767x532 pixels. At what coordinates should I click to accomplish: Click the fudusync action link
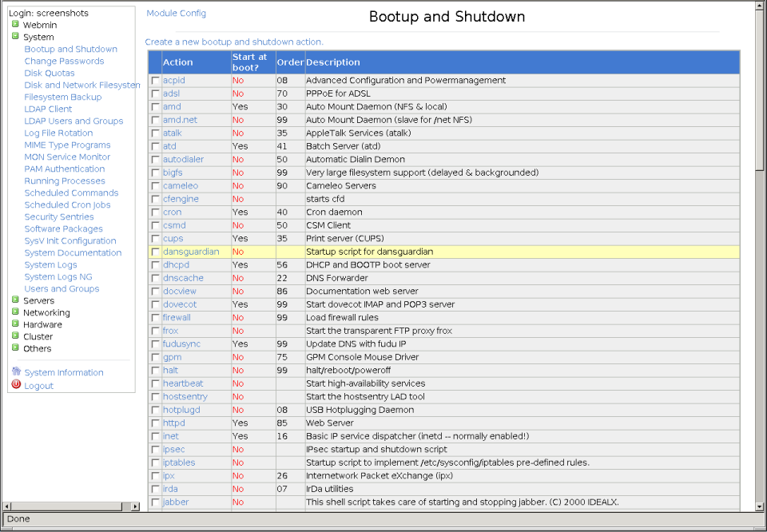(x=181, y=343)
